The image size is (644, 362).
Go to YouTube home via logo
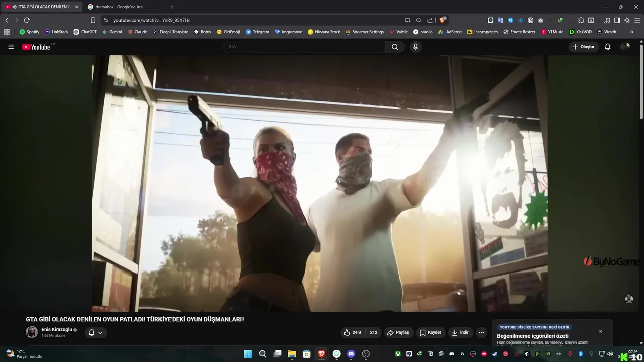[36, 47]
